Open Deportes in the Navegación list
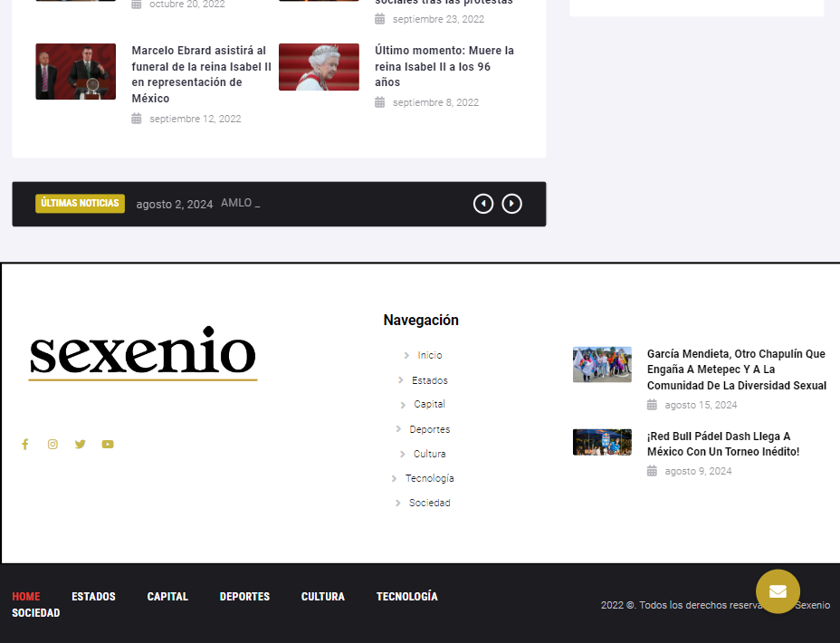The width and height of the screenshot is (840, 643). pyautogui.click(x=429, y=429)
